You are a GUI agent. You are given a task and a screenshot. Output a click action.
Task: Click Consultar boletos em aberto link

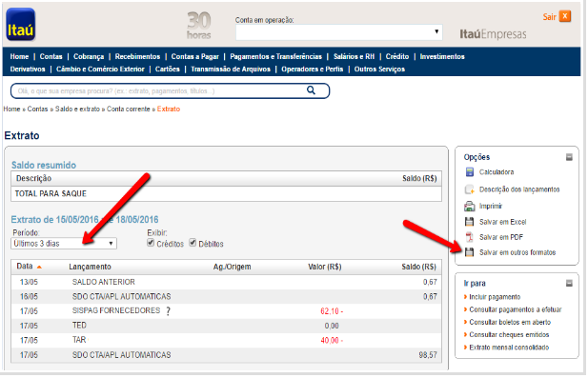pos(510,322)
